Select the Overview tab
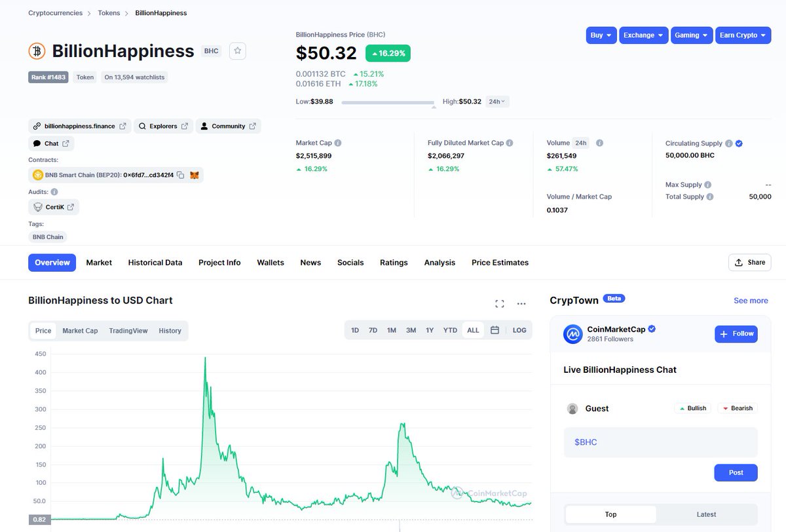786x532 pixels. (x=52, y=263)
